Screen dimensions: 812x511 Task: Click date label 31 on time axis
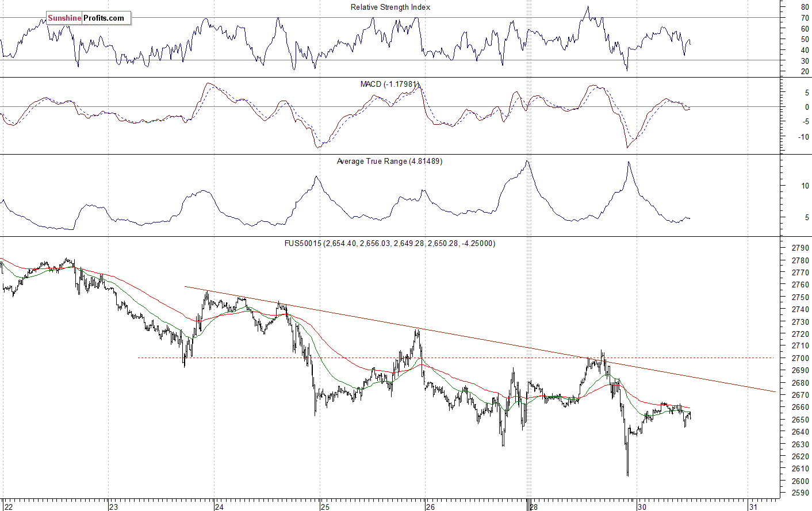coord(753,506)
